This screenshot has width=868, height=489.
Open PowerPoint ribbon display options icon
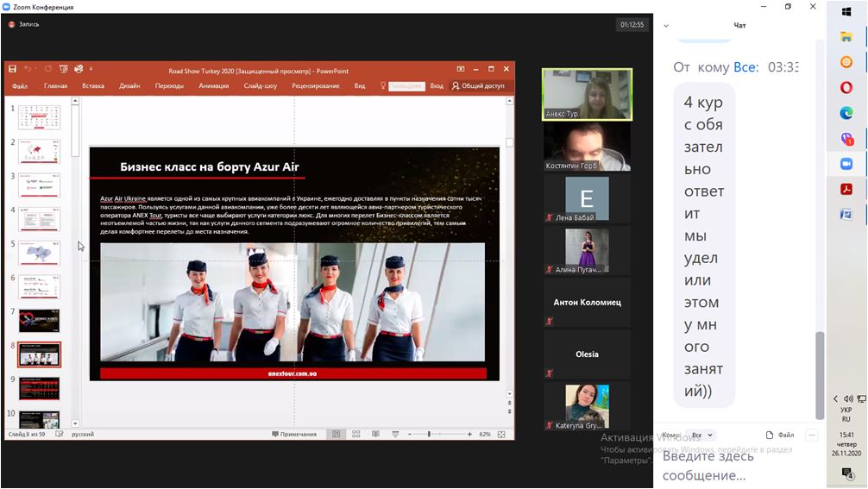coord(461,69)
